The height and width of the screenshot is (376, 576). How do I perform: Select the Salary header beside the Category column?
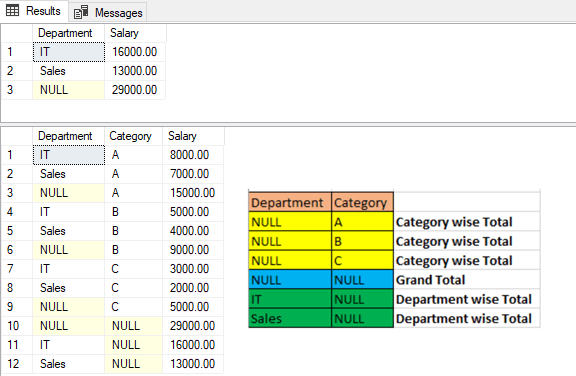pos(193,136)
